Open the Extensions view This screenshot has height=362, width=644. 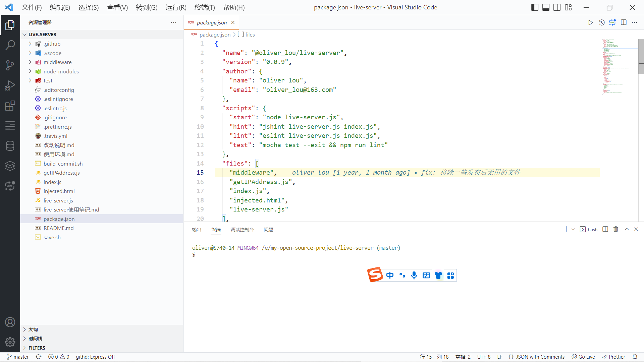pyautogui.click(x=10, y=106)
